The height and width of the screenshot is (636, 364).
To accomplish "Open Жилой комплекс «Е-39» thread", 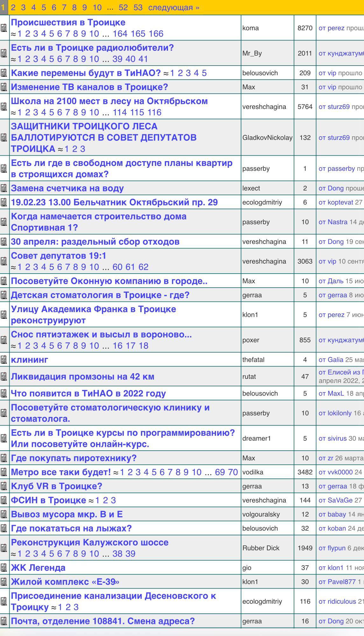I will coord(65,582).
